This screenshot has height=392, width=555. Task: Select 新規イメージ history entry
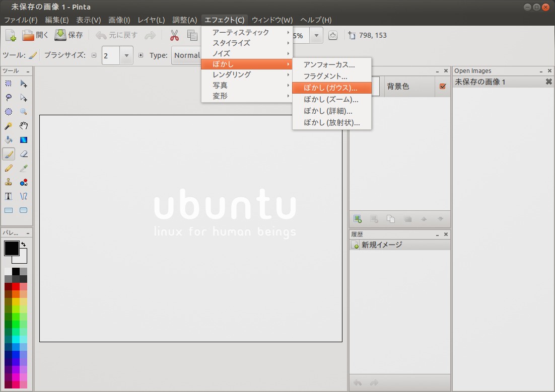click(x=399, y=245)
